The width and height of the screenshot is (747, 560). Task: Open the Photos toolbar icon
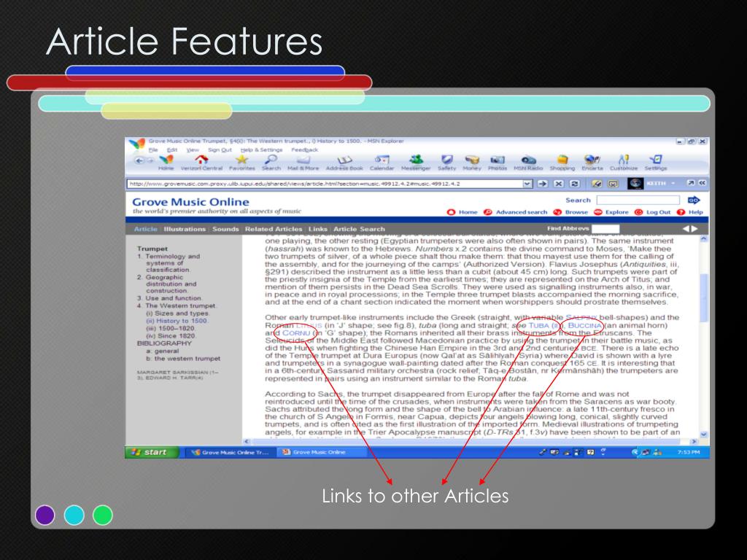point(498,160)
